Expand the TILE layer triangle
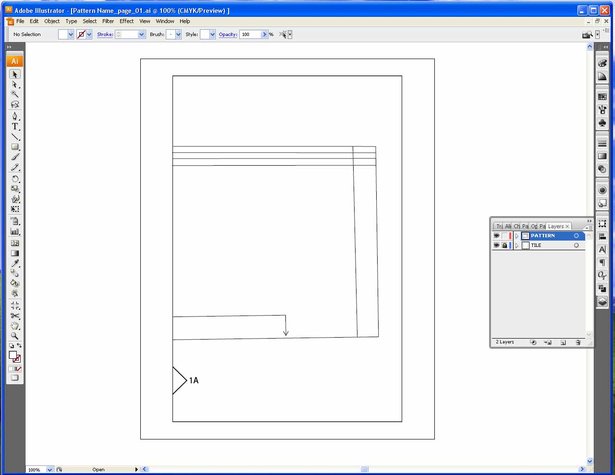 [517, 245]
